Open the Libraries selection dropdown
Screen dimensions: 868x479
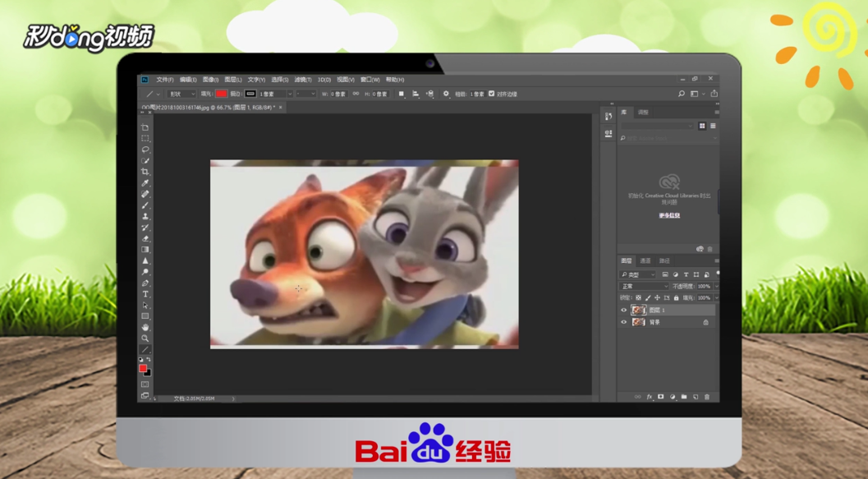[x=658, y=127]
